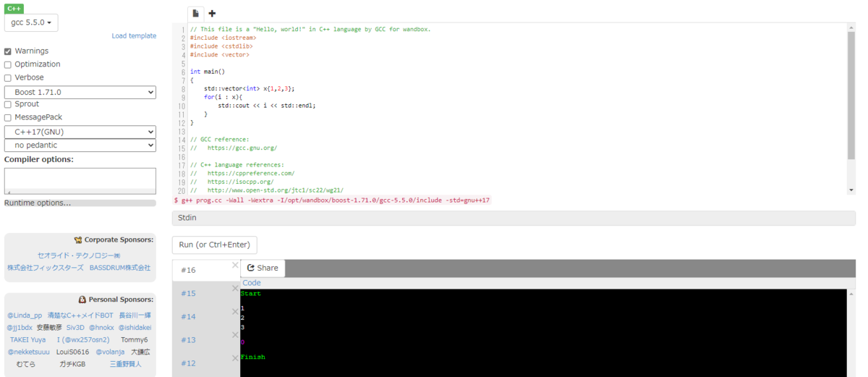Click the editor scrollbar down arrow
Image resolution: width=868 pixels, height=377 pixels.
[851, 190]
